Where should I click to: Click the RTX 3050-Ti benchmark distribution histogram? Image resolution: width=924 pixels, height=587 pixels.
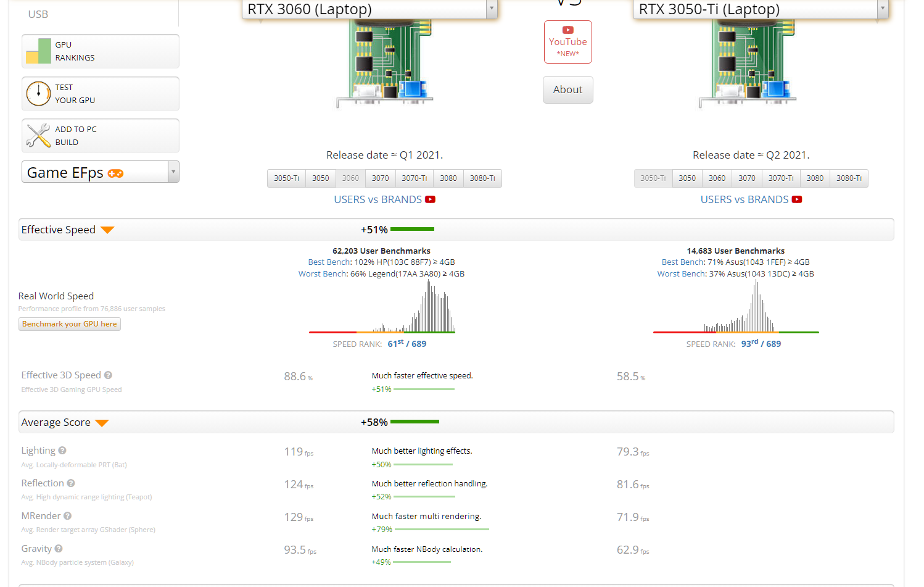736,307
